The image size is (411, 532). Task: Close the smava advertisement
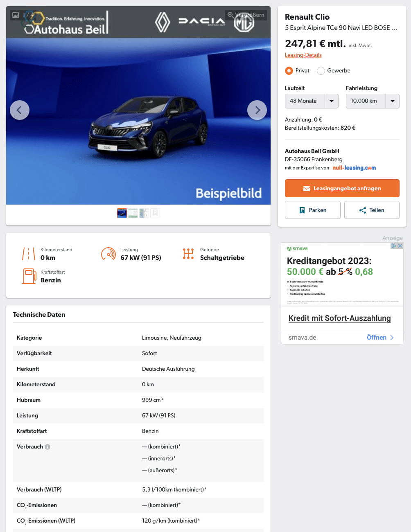coord(400,246)
